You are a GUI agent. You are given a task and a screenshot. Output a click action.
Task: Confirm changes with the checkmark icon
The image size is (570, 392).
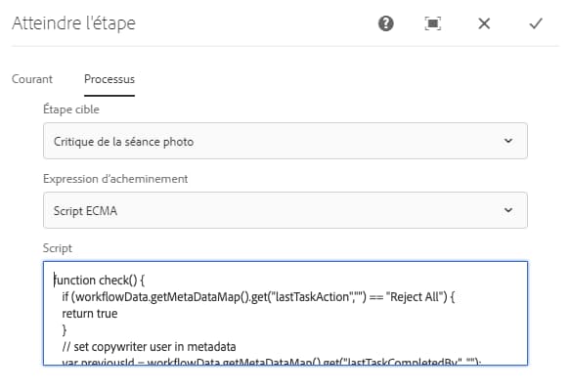536,23
